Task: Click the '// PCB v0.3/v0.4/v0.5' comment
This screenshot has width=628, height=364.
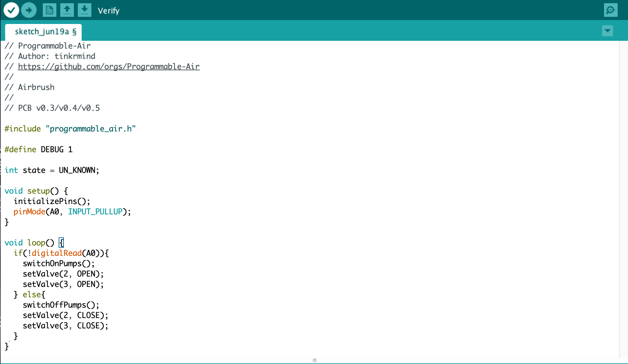Action: [52, 108]
